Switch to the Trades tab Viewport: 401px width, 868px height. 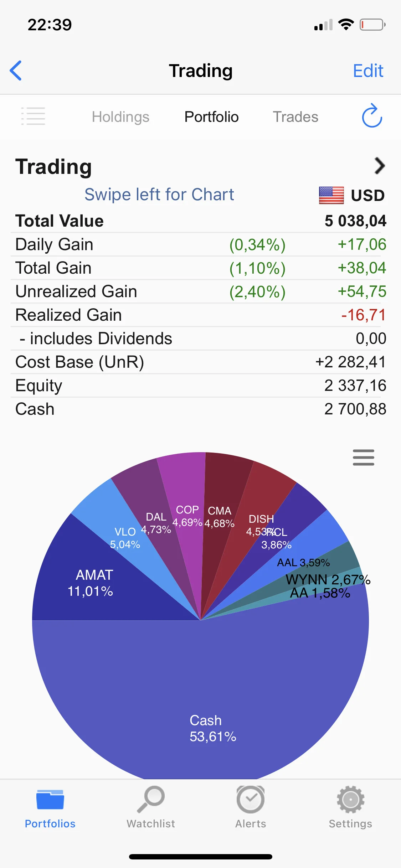tap(295, 117)
